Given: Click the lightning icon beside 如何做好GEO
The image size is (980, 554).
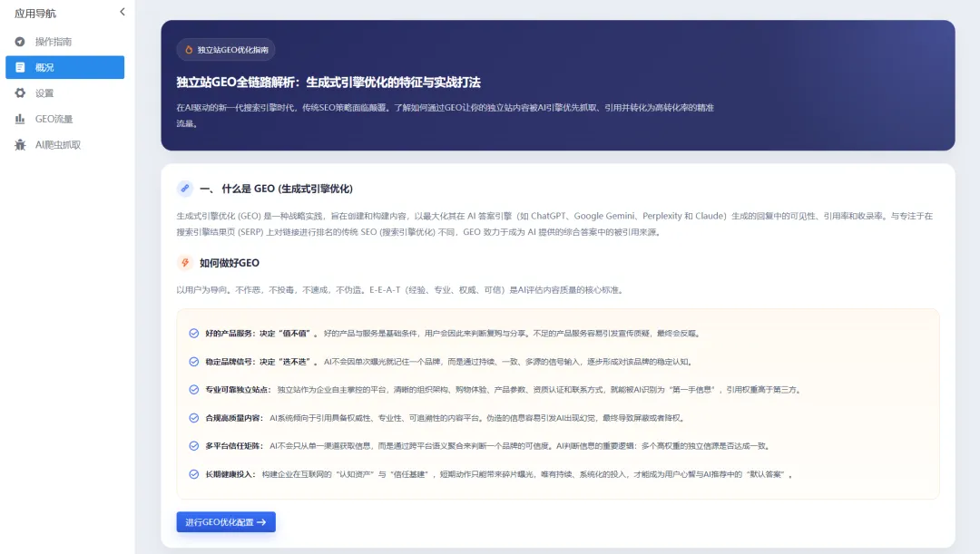Looking at the screenshot, I should pos(184,263).
